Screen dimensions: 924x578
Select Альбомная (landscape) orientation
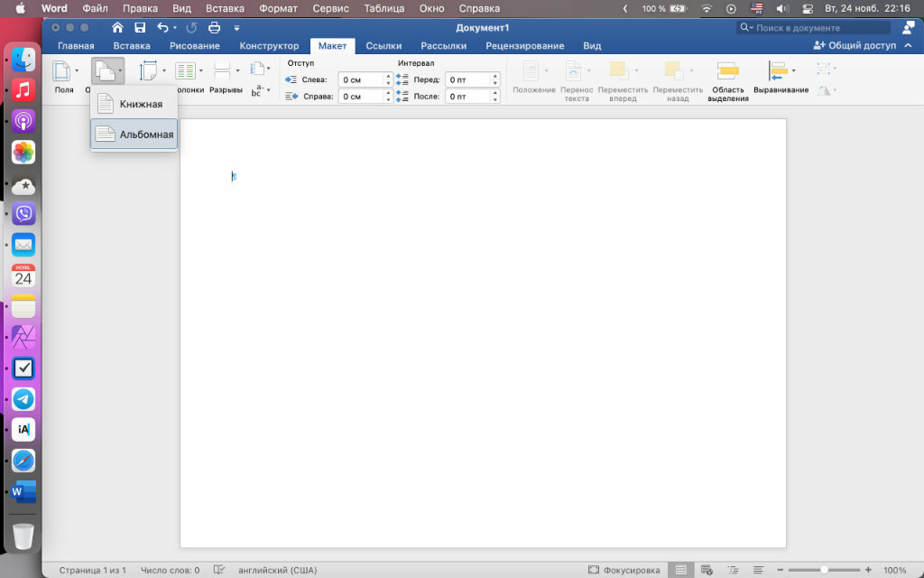point(134,135)
